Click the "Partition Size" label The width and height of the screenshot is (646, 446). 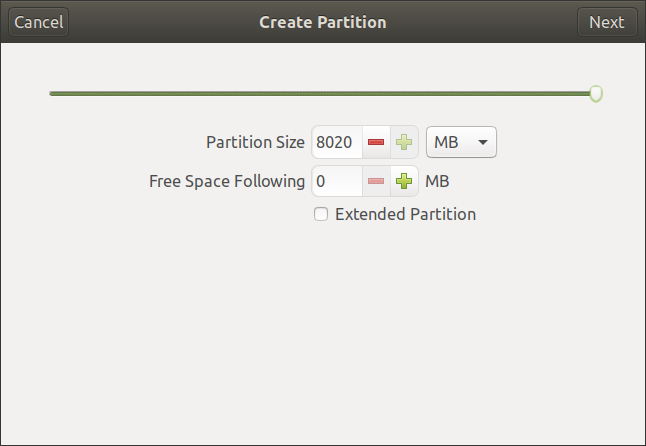(255, 143)
